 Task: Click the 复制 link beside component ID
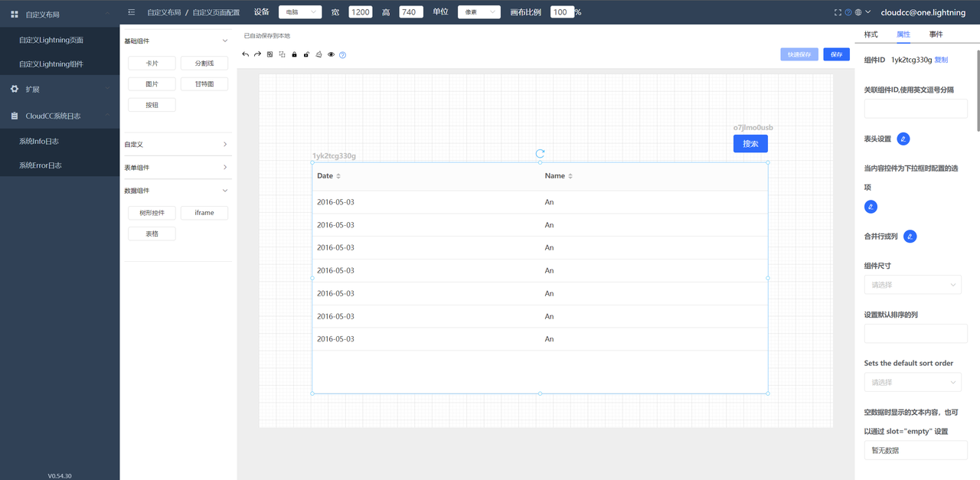tap(941, 60)
